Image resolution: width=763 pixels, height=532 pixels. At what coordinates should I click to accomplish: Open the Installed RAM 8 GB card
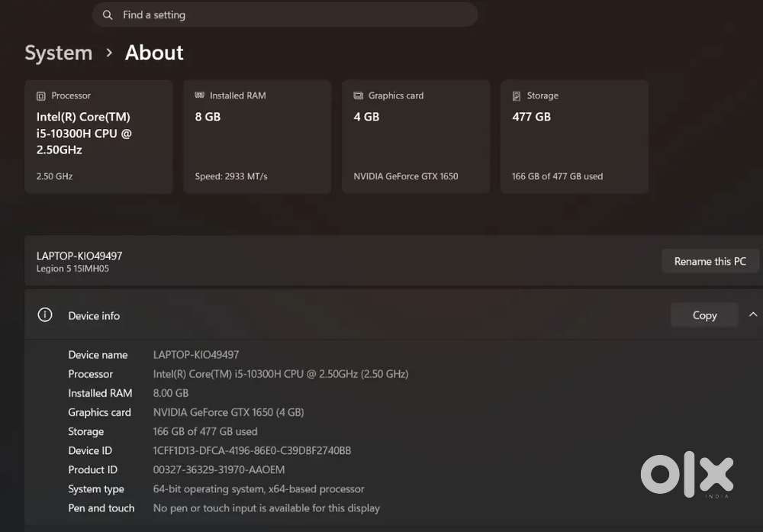pos(257,137)
